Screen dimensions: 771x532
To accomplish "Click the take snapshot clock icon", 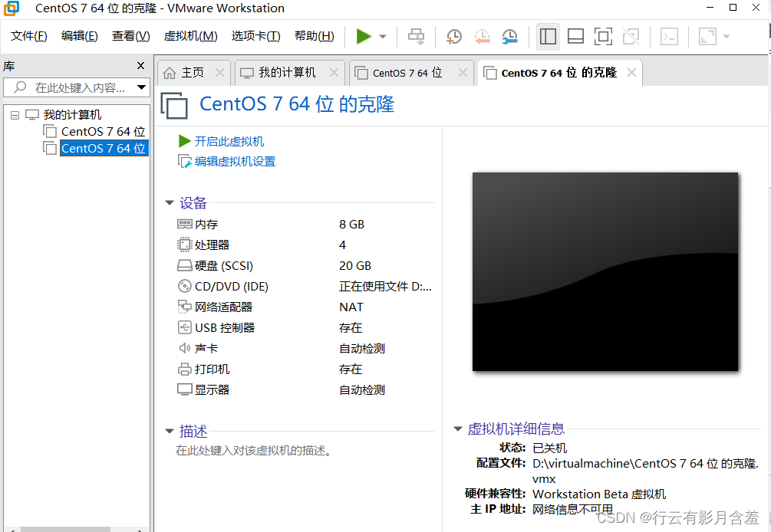I will coord(453,36).
